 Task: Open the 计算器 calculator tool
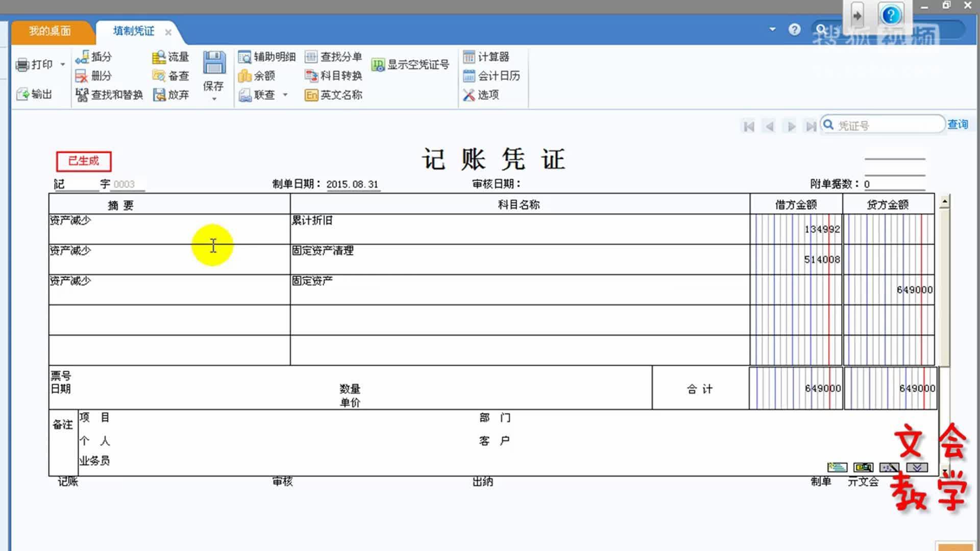487,57
